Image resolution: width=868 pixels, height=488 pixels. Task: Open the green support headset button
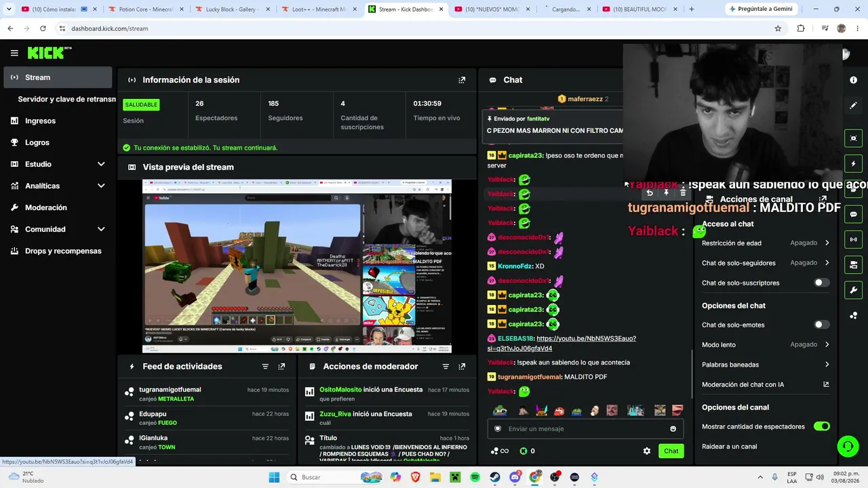coord(848,446)
